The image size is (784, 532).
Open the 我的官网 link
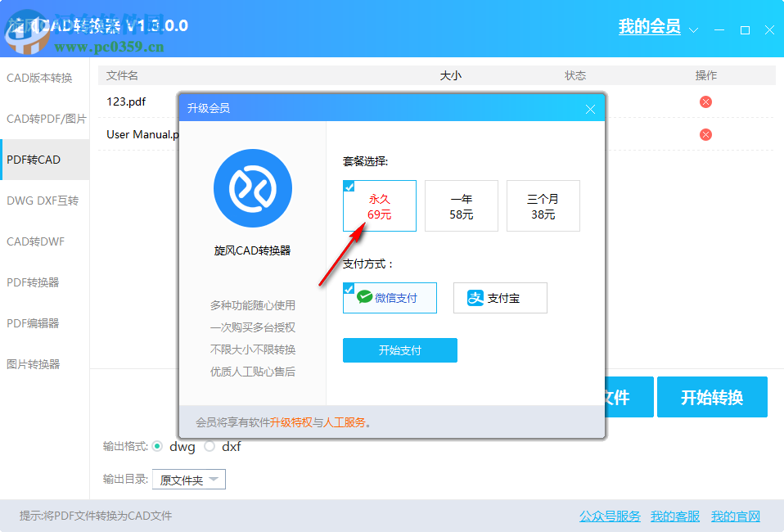(736, 516)
